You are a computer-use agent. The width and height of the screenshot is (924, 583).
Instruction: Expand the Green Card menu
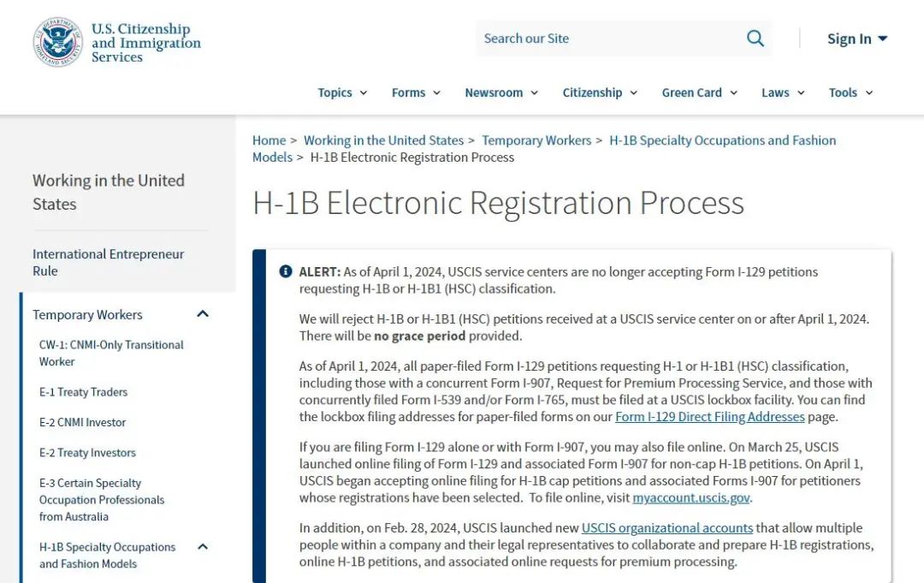(700, 92)
